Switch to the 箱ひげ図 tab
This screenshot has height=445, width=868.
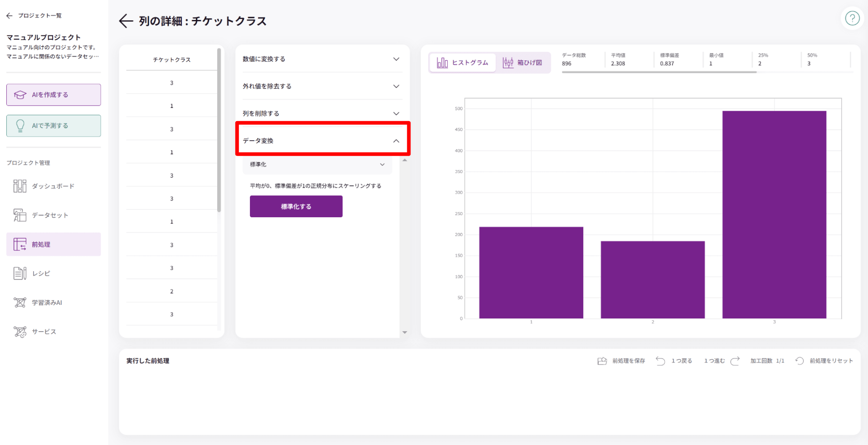pos(523,63)
